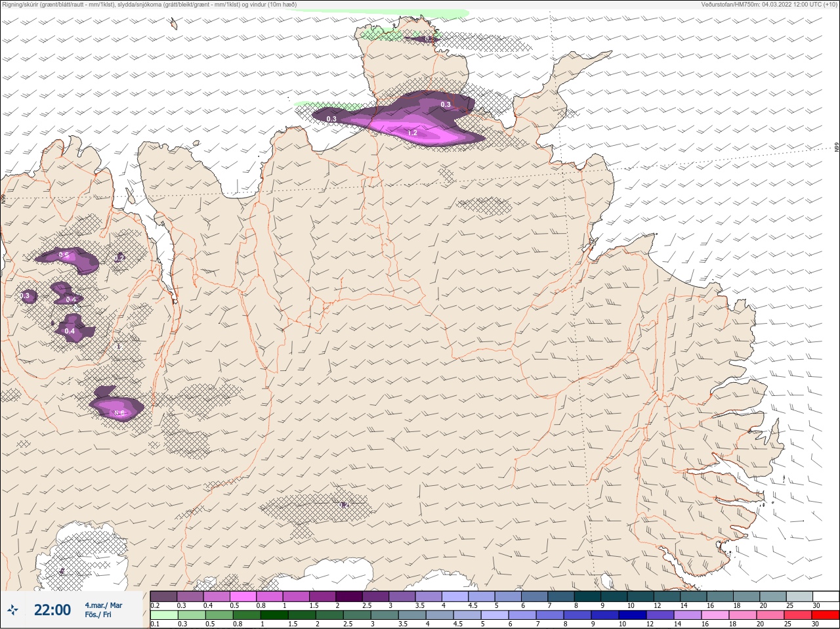Image resolution: width=840 pixels, height=629 pixels.
Task: Click the 0.5 precipitation value on the map
Action: pyautogui.click(x=64, y=255)
